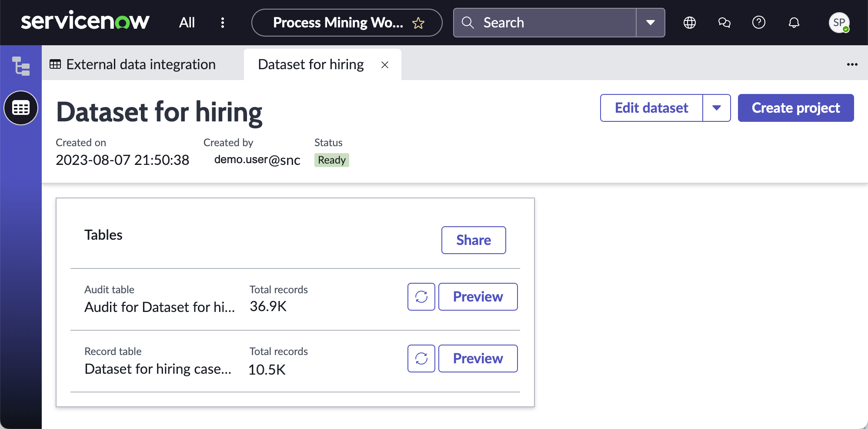Open the tab bar ellipsis overflow menu
This screenshot has height=429, width=868.
pos(852,64)
